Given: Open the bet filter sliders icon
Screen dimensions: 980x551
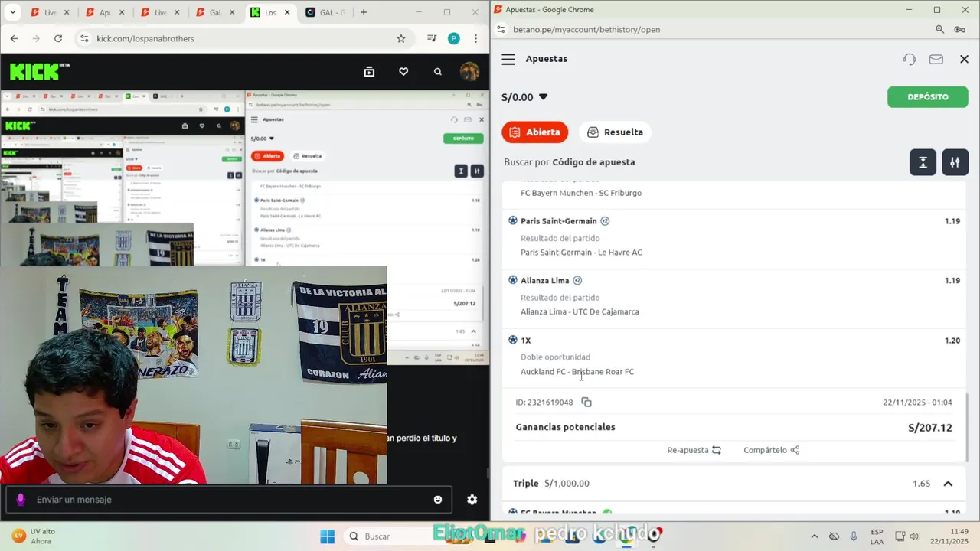Looking at the screenshot, I should point(955,162).
